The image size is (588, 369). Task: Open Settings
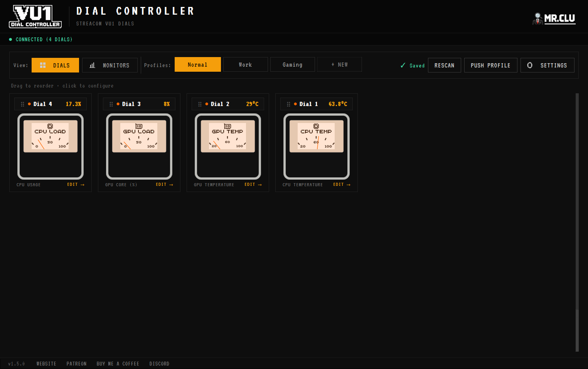pyautogui.click(x=548, y=65)
